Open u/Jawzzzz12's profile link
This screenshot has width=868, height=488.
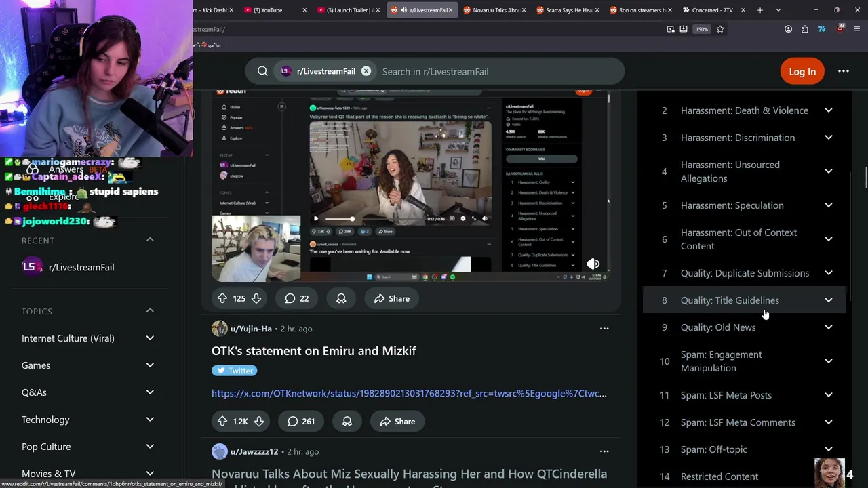click(x=254, y=451)
